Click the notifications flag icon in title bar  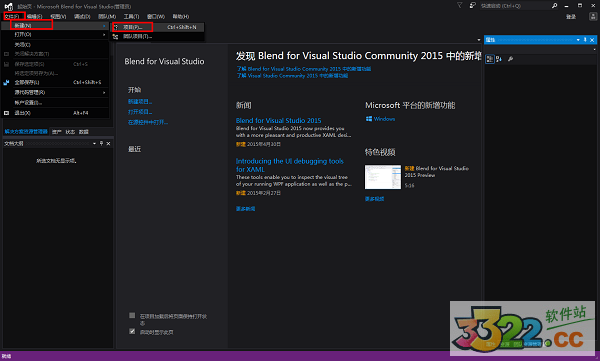[460, 5]
